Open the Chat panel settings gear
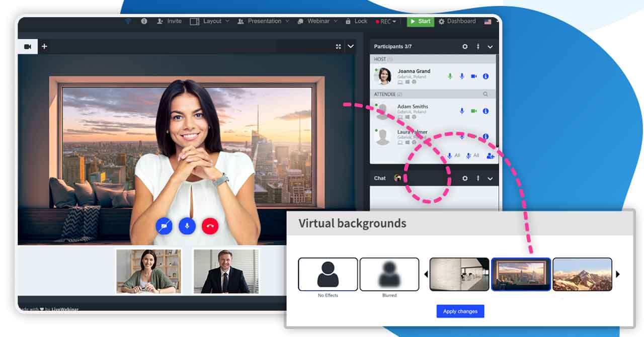Screen dimensions: 644x337 [464, 178]
